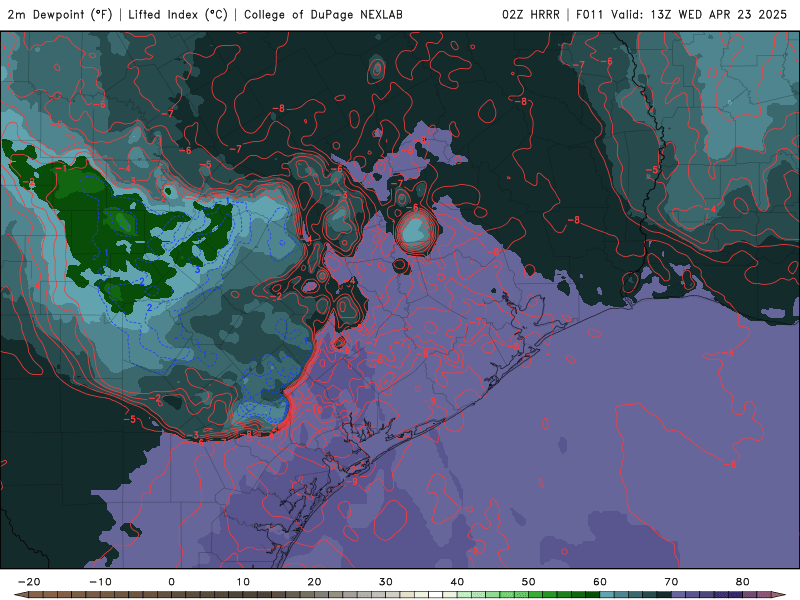Click the -10 lifted index contour label

click(314, 409)
